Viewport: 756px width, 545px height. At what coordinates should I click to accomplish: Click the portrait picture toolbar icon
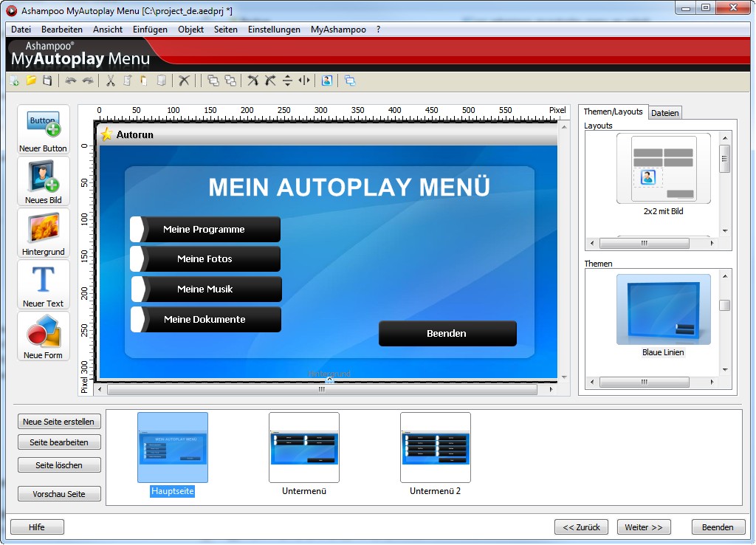tap(327, 80)
